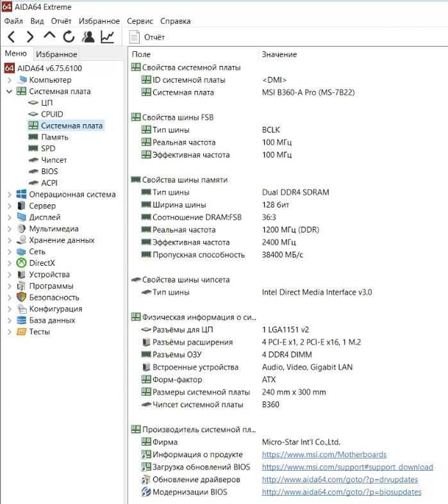Click the База данных database icon
The height and width of the screenshot is (504, 448).
click(21, 320)
